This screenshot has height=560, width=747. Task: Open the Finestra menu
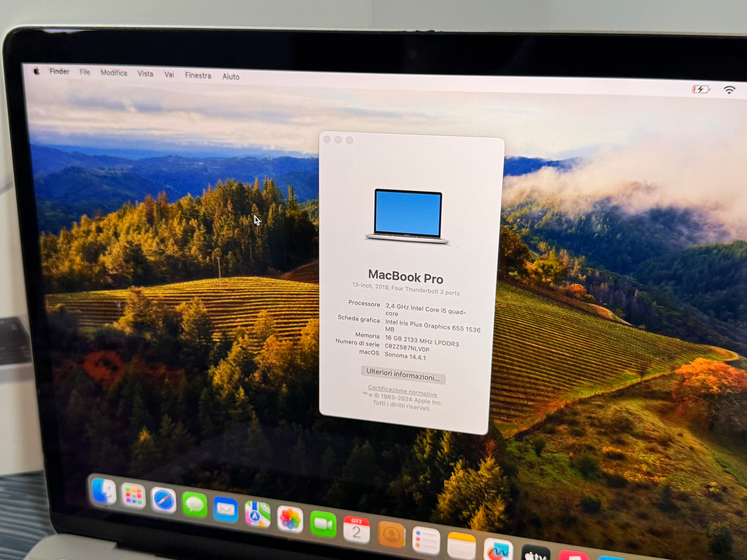(x=198, y=75)
